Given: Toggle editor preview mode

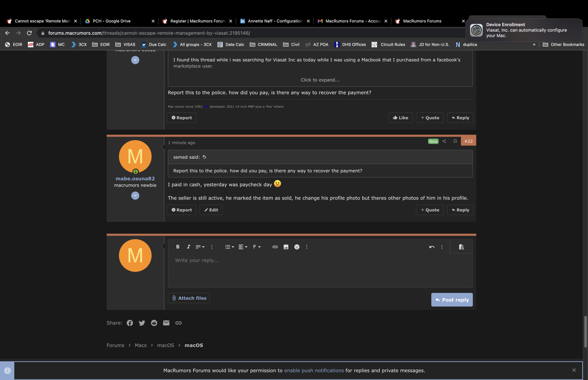Looking at the screenshot, I should tap(461, 247).
